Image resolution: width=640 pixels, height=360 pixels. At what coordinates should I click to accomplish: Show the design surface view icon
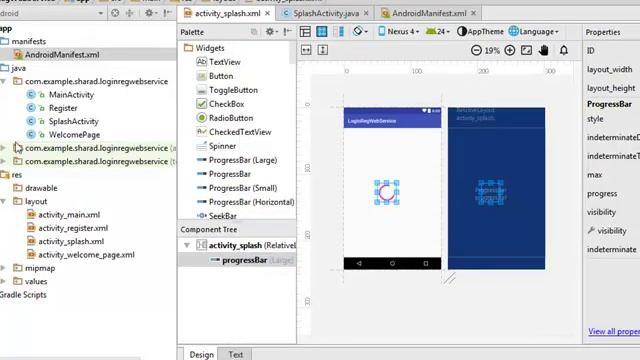(305, 31)
